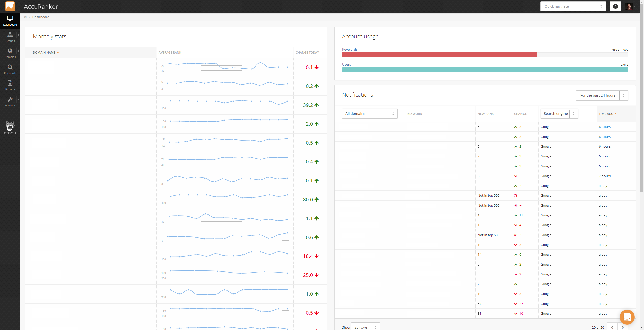This screenshot has width=644, height=330.
Task: Expand the Quick navigate dropdown
Action: pyautogui.click(x=573, y=6)
